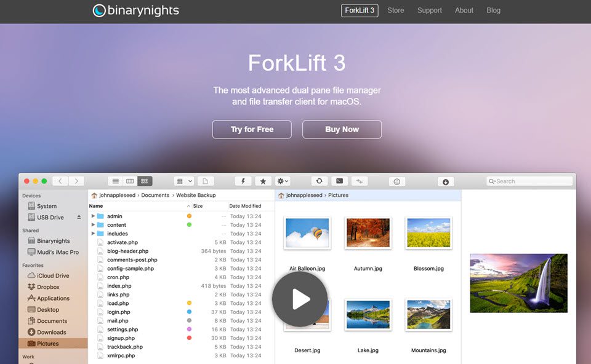Image resolution: width=591 pixels, height=364 pixels.
Task: Switch the left pane to list view
Action: click(115, 181)
